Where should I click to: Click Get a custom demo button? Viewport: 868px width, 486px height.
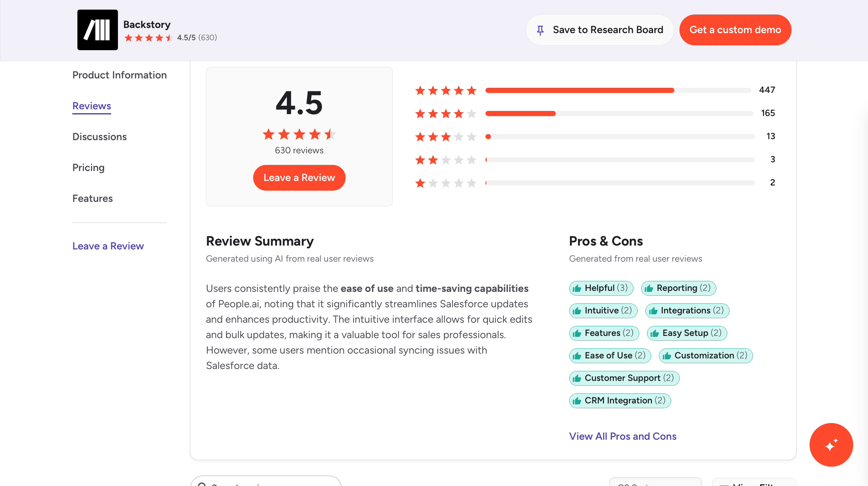coord(735,30)
